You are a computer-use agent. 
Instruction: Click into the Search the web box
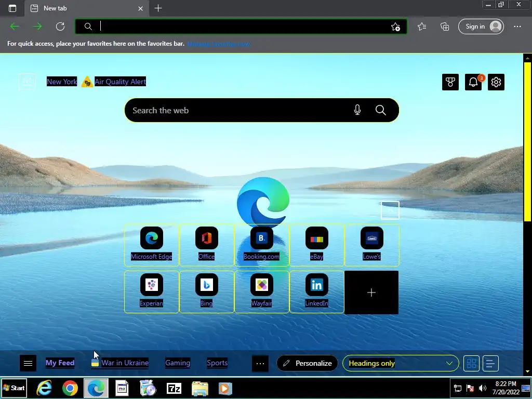(262, 110)
